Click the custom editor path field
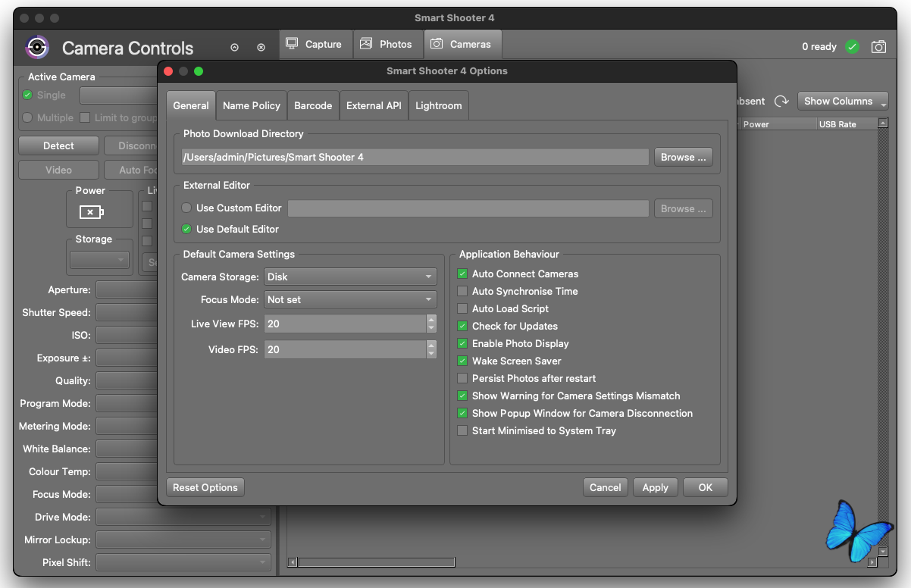The image size is (911, 588). [468, 208]
